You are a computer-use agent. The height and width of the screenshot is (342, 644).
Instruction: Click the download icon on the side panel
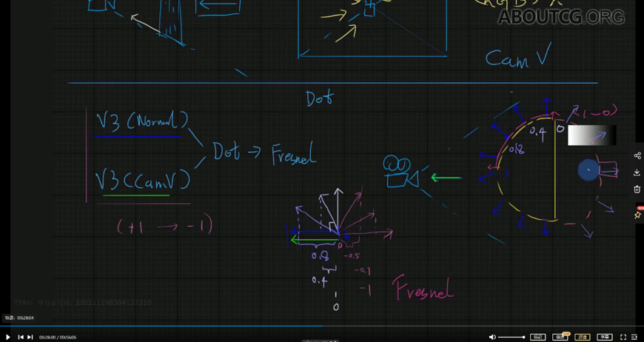[637, 172]
